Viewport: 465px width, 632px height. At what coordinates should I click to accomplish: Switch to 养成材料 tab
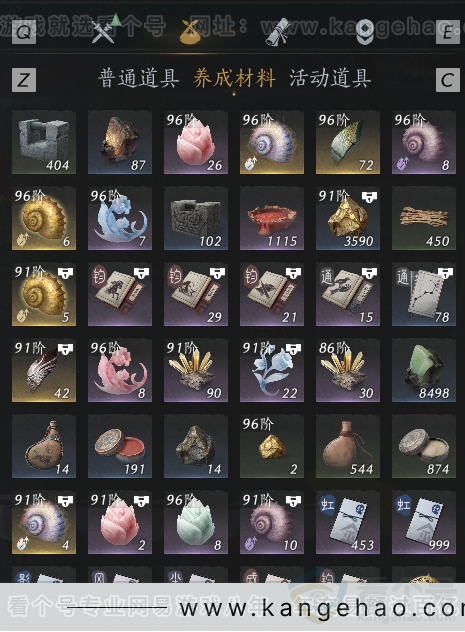coord(234,78)
